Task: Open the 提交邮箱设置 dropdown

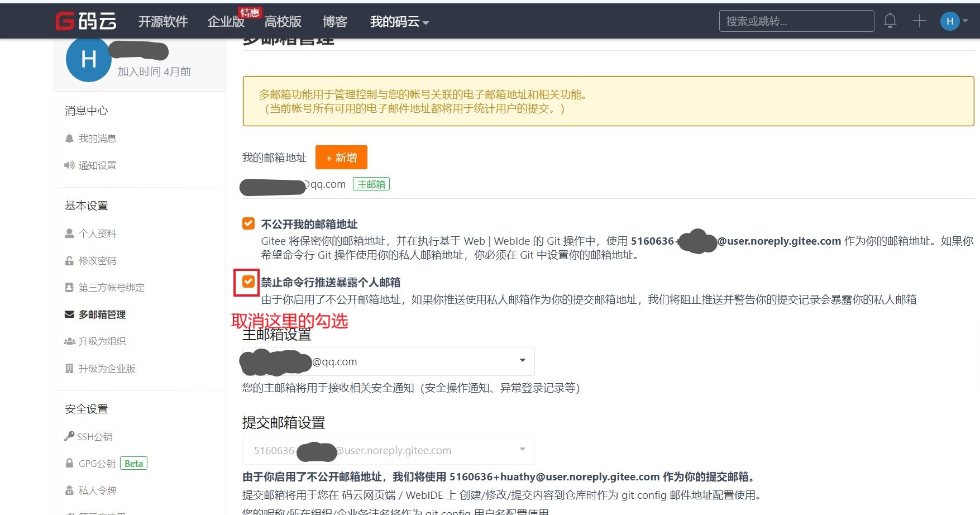Action: click(522, 450)
